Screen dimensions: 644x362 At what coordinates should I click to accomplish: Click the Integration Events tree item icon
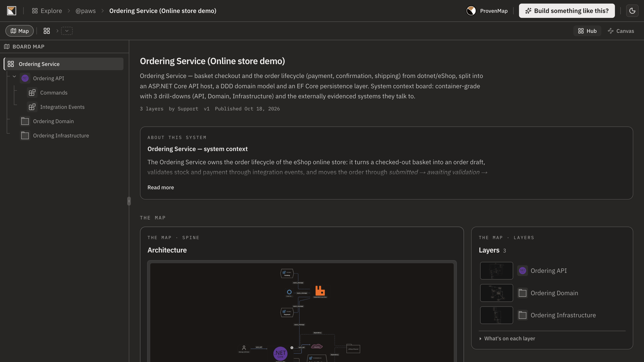click(x=32, y=107)
